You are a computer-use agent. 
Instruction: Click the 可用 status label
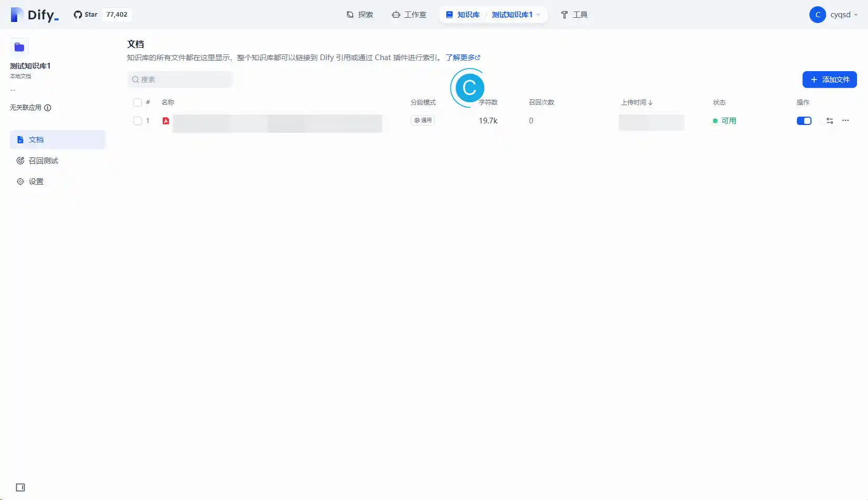pyautogui.click(x=725, y=121)
